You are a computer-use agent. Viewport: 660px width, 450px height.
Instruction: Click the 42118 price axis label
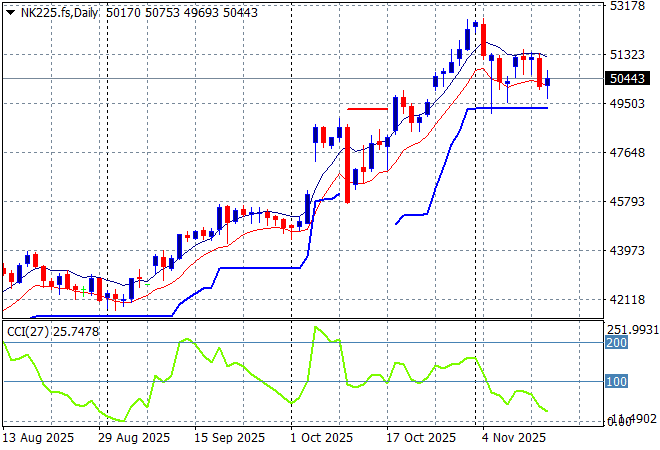626,299
